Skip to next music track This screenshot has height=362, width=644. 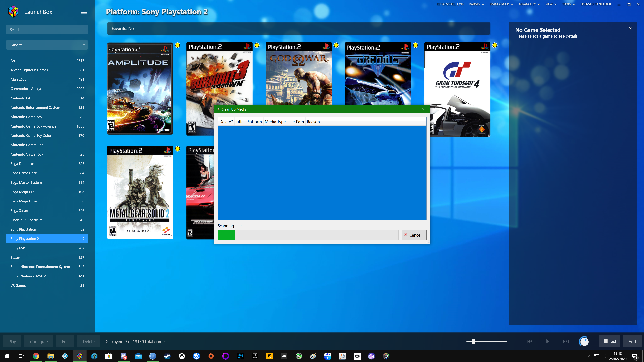click(566, 341)
